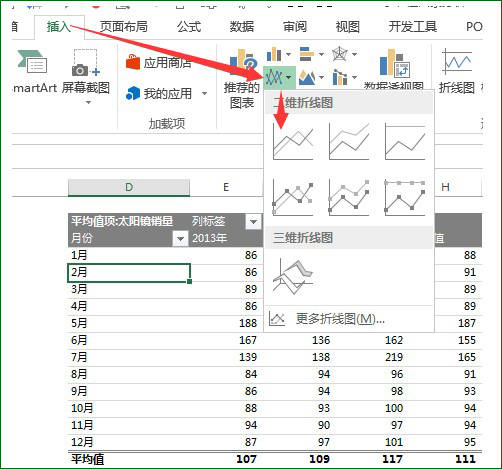Click the area chart icon

pyautogui.click(x=307, y=78)
